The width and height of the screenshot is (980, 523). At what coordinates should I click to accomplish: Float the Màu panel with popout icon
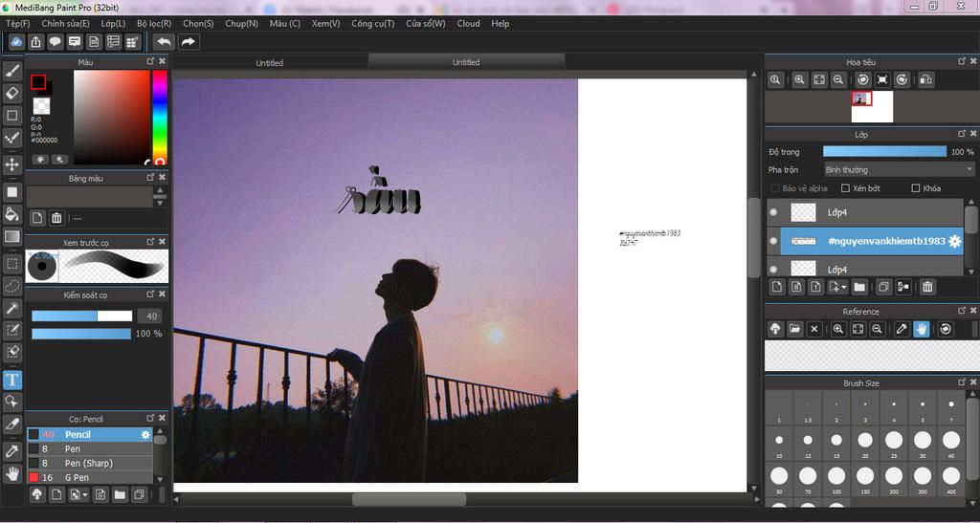pyautogui.click(x=150, y=61)
